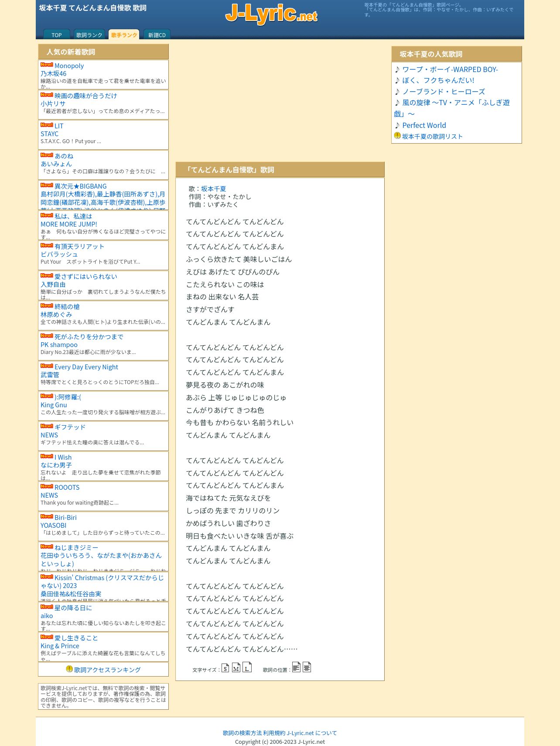Image resolution: width=560 pixels, height=746 pixels.
Task: Open ROOOTS song link
Action: click(67, 488)
